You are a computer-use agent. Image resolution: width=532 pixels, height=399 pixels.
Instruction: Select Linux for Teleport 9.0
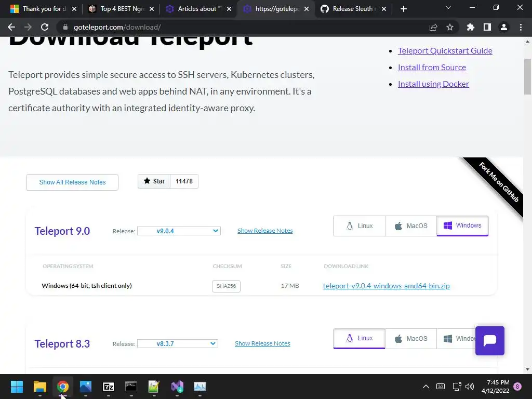tap(360, 226)
